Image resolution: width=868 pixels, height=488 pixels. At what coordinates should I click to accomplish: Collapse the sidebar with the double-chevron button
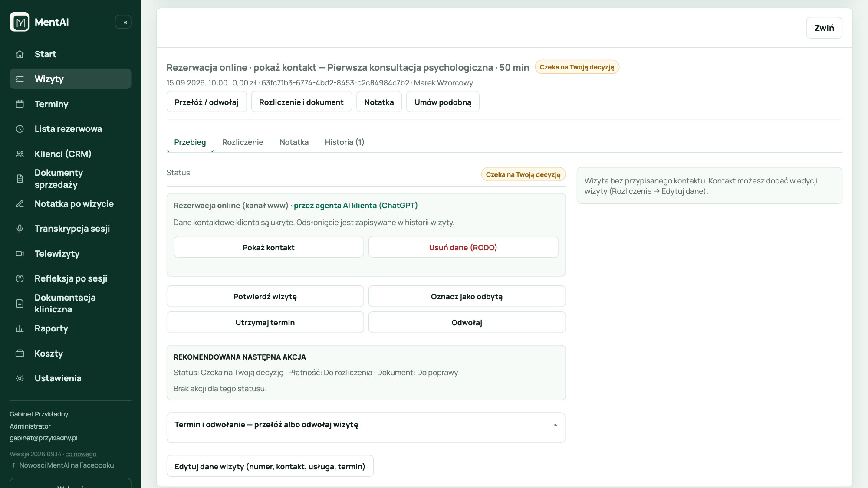(123, 22)
